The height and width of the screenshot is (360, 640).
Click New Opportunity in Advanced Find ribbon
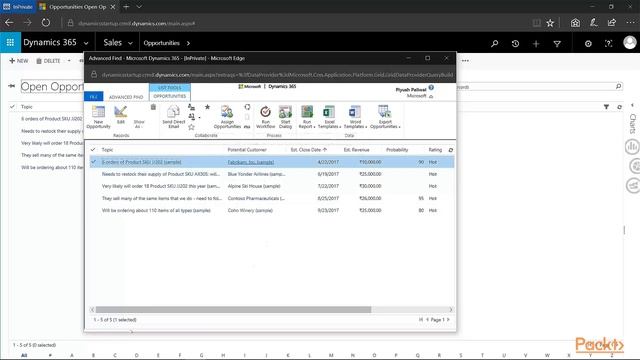tap(98, 117)
